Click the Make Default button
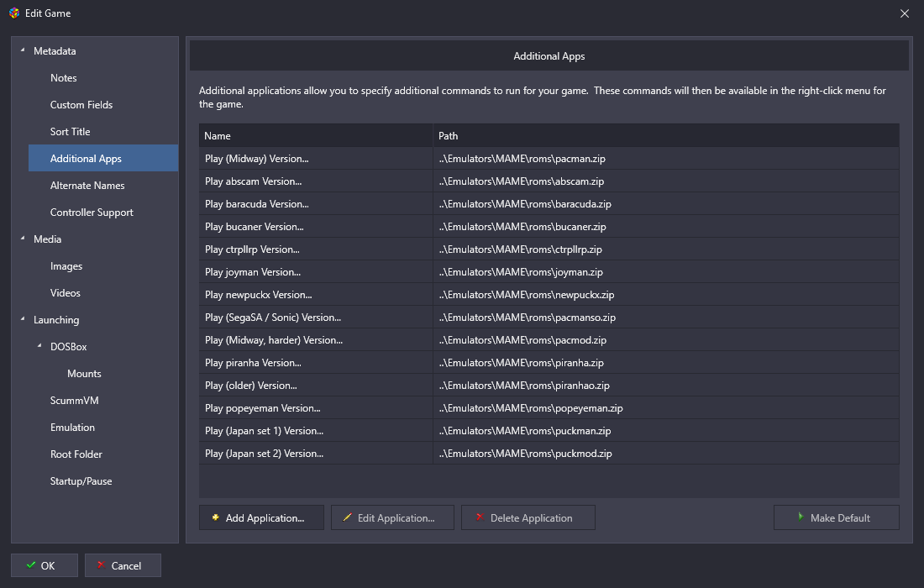924x588 pixels. pos(836,517)
